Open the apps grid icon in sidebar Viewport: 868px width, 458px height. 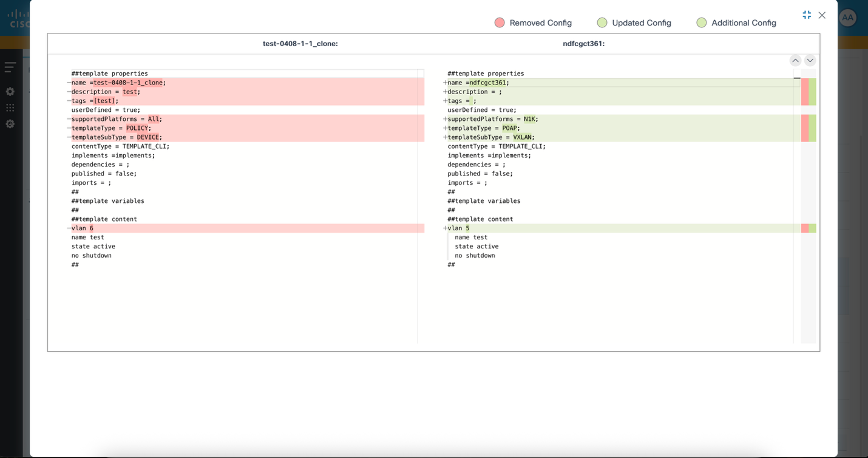(10, 108)
